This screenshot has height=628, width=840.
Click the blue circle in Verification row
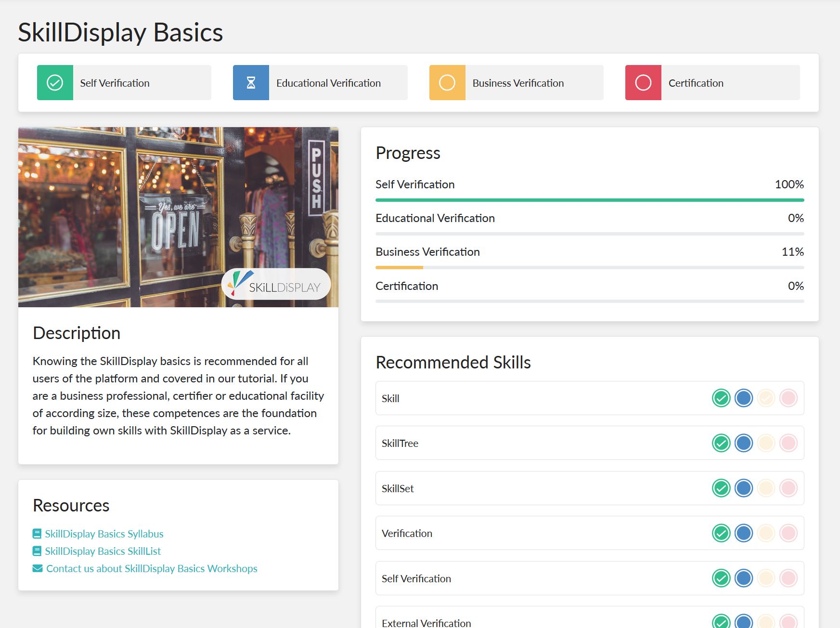click(744, 533)
